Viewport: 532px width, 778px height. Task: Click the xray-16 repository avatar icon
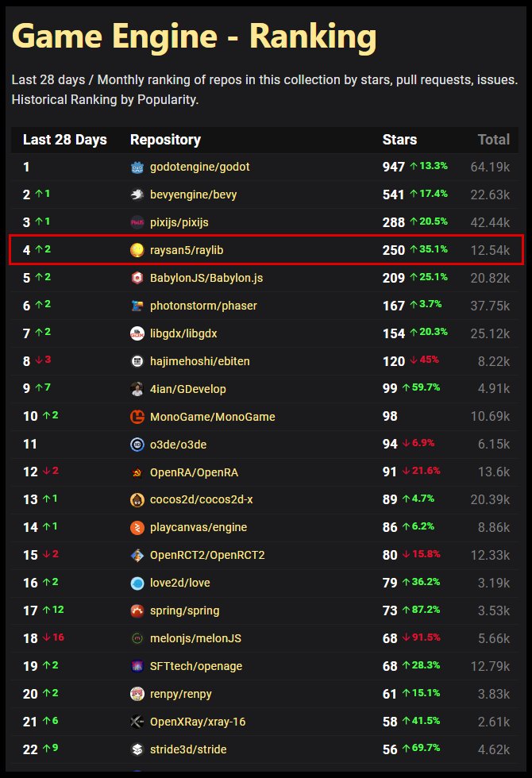click(137, 722)
